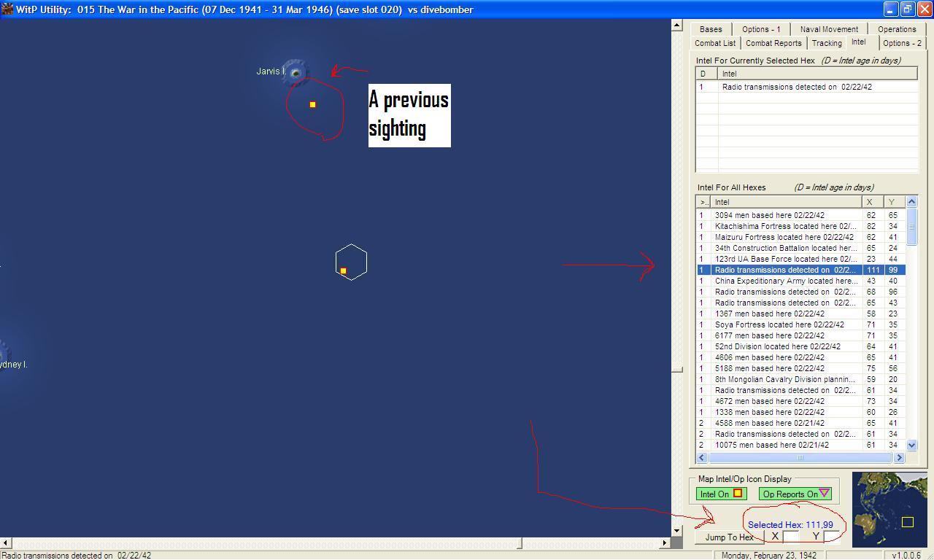Click the map's horizontal scrollbar right arrow
The image size is (934, 560).
665,543
